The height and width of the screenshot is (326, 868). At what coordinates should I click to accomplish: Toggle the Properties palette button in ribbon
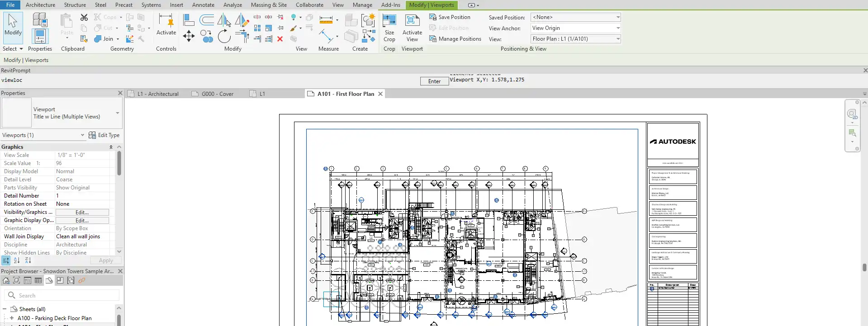(40, 36)
